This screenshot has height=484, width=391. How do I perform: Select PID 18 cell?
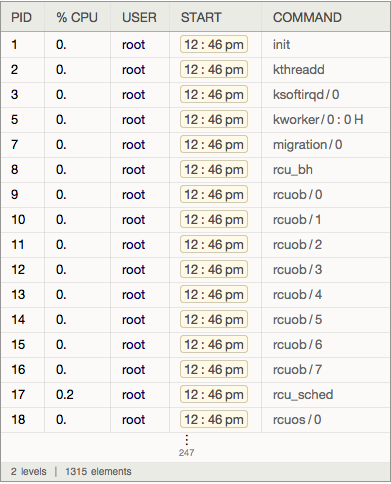[18, 420]
